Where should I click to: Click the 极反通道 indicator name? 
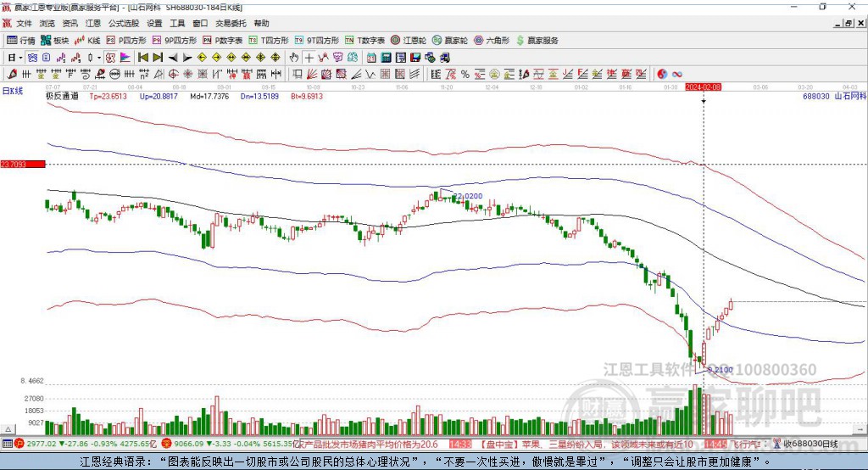tap(62, 96)
